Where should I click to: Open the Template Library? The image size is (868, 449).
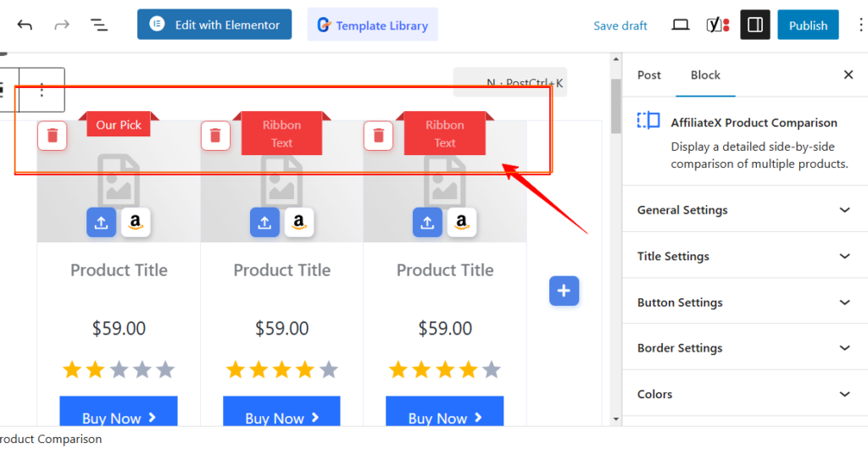point(373,25)
